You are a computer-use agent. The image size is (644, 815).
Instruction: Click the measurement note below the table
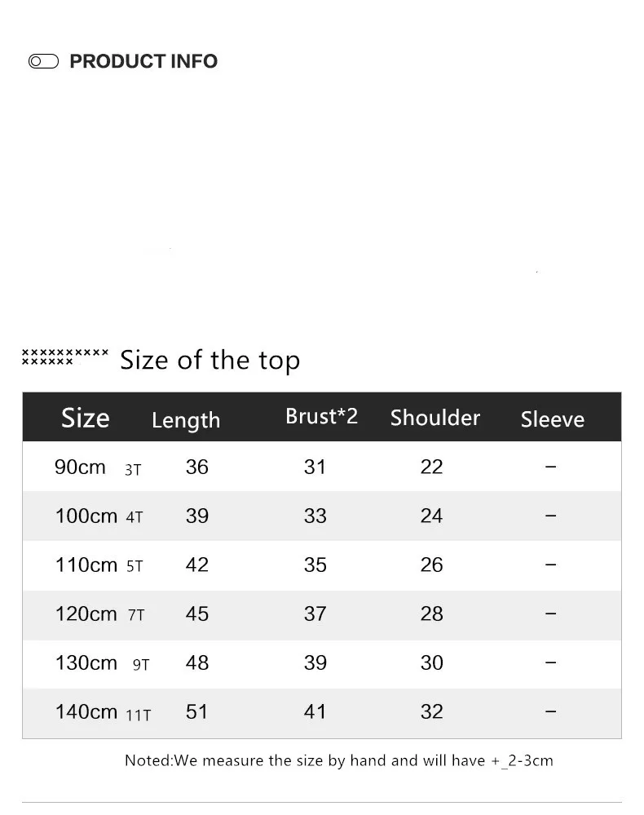tap(339, 760)
